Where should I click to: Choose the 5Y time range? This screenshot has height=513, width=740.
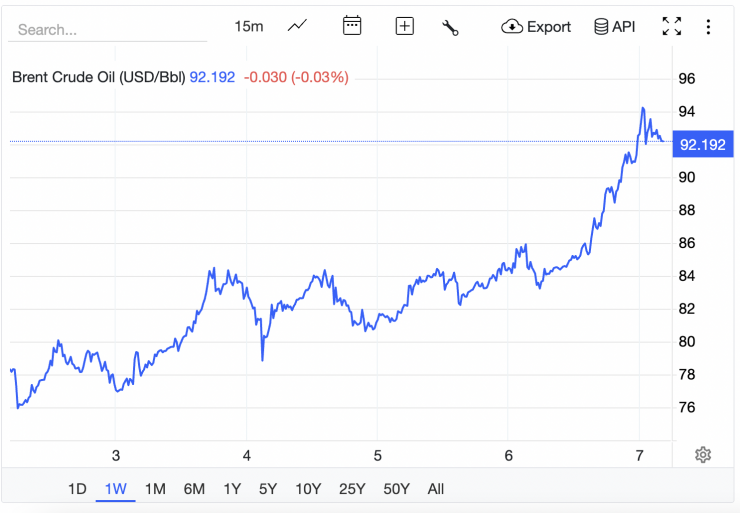268,489
